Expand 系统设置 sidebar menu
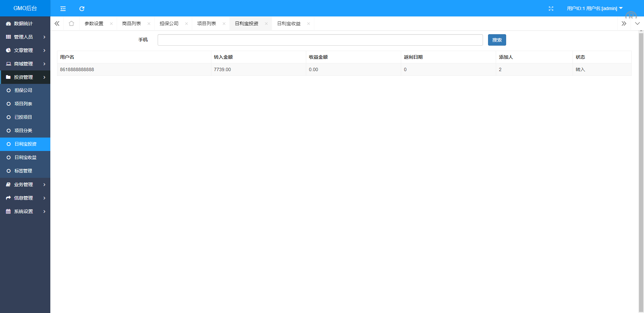This screenshot has width=644, height=313. pyautogui.click(x=25, y=211)
